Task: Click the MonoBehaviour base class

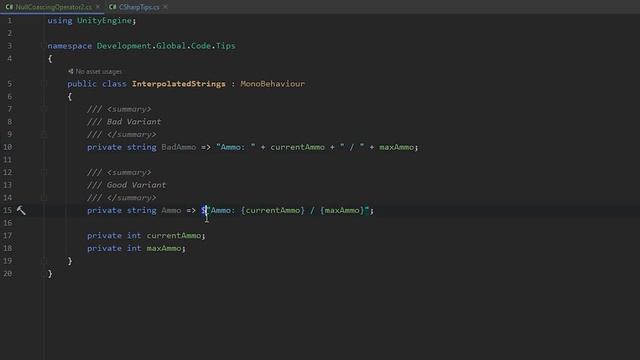Action: [272, 84]
